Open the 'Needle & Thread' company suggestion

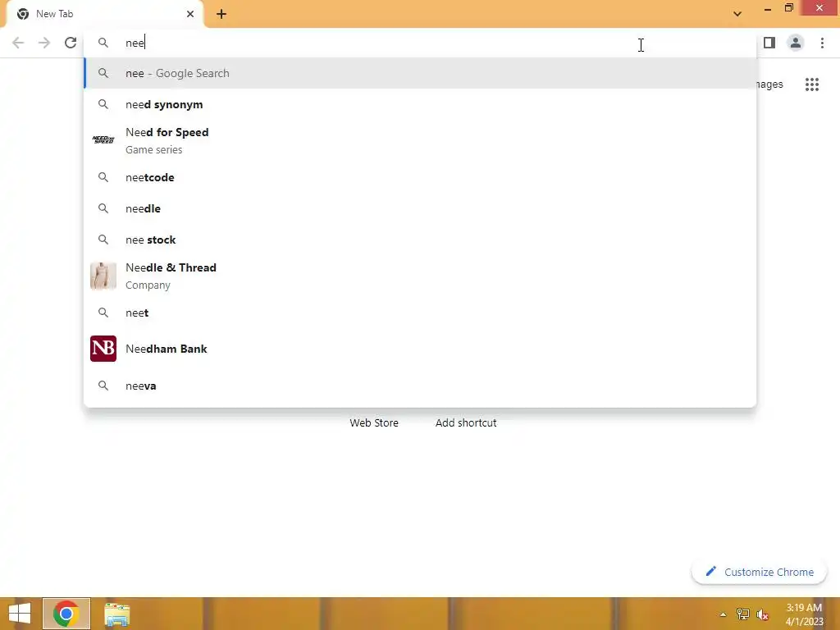coord(420,276)
